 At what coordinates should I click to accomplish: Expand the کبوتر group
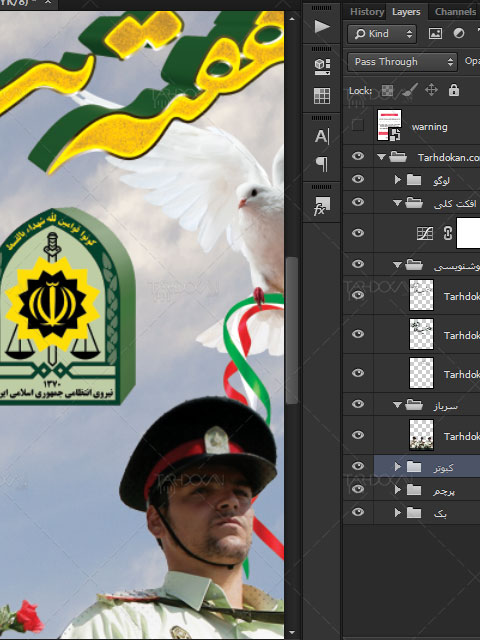click(x=398, y=467)
